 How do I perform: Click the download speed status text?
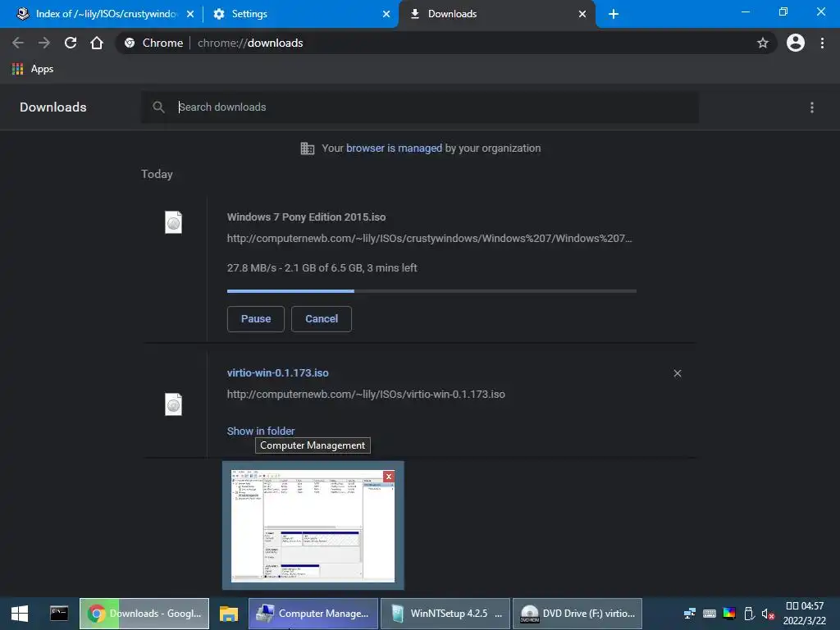pos(322,268)
